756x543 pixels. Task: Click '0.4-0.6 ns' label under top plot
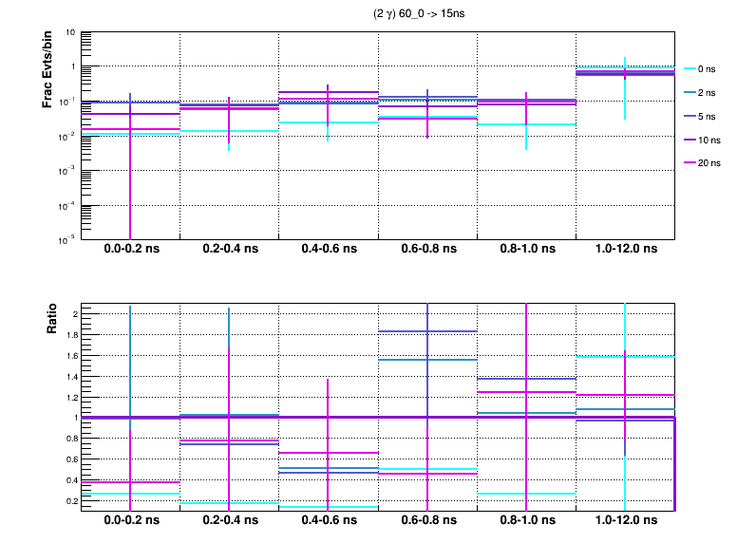[x=327, y=250]
